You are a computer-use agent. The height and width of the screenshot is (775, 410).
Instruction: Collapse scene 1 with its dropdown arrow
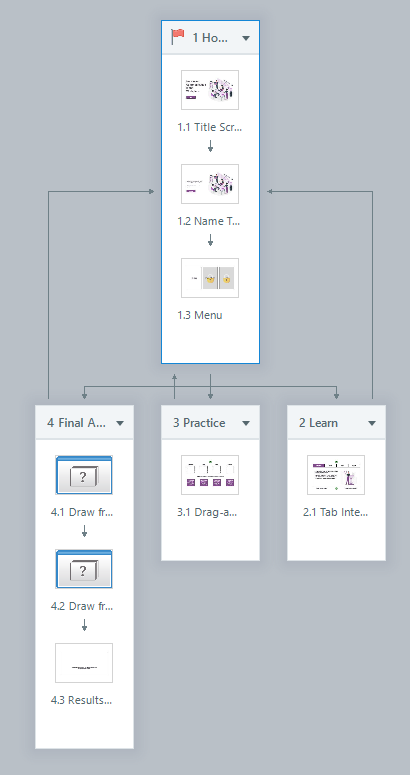tap(246, 38)
